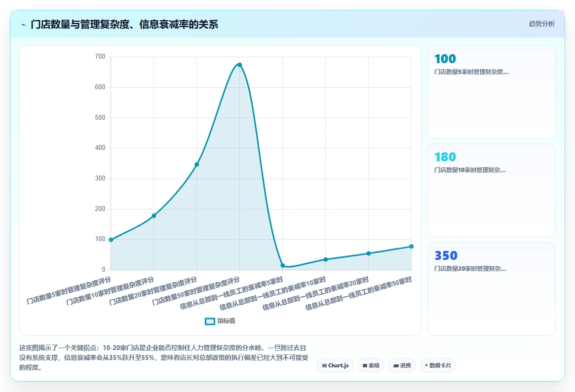Screen dimensions: 575x392
Task: Click the peak data point near 675
Action: [x=239, y=65]
